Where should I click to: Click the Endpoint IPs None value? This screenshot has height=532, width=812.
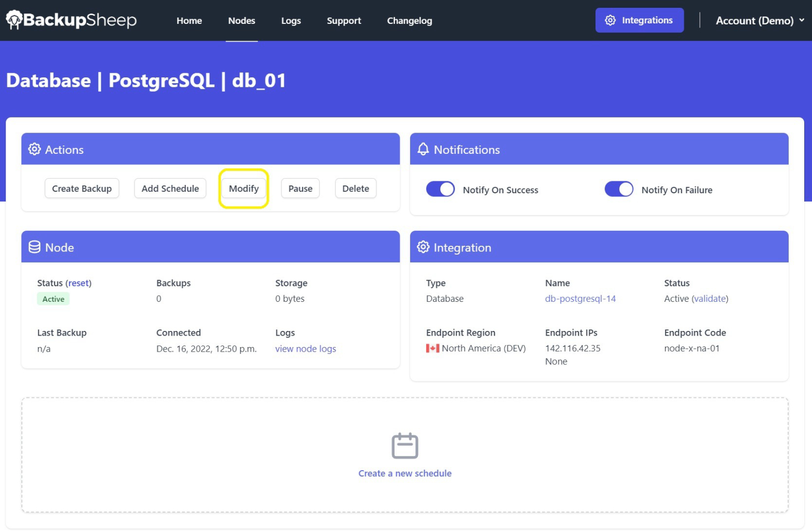click(556, 362)
